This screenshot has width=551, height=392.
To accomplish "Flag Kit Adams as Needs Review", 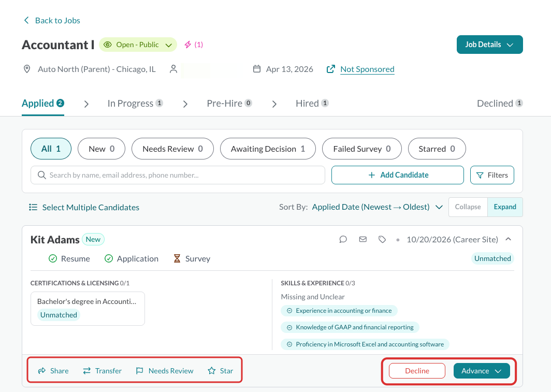I will 165,371.
